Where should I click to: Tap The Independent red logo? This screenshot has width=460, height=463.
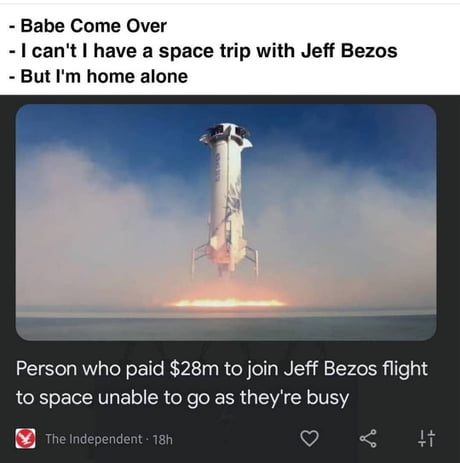point(25,439)
